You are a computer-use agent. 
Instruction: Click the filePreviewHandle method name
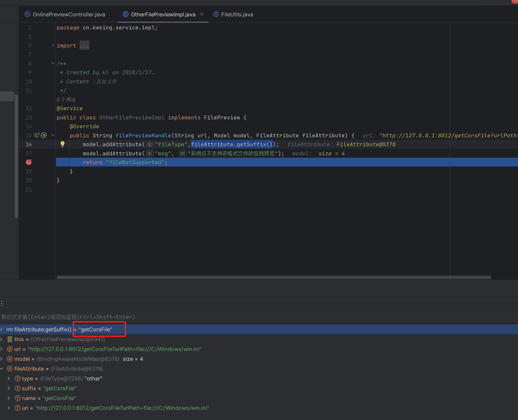[x=143, y=135]
